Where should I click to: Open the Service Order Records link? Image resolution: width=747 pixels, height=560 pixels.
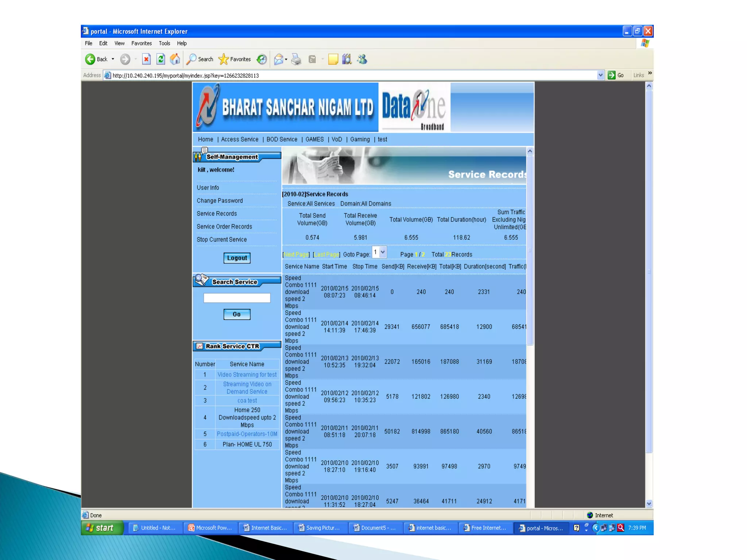224,227
